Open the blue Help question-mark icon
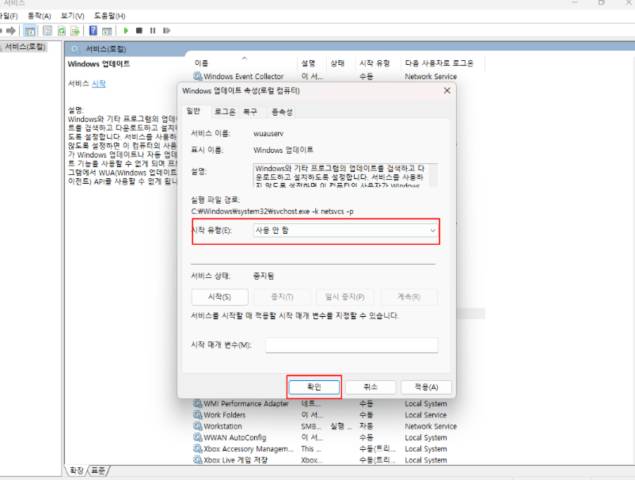 click(x=93, y=30)
